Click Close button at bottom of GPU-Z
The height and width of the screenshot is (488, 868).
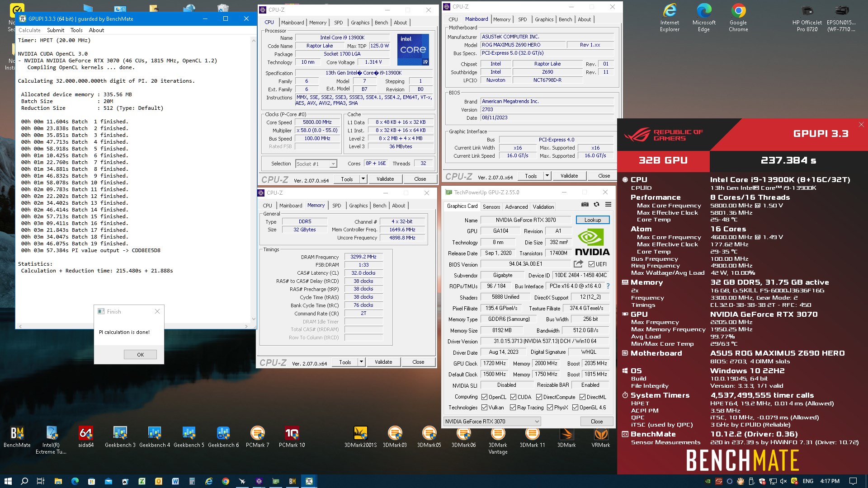click(597, 421)
